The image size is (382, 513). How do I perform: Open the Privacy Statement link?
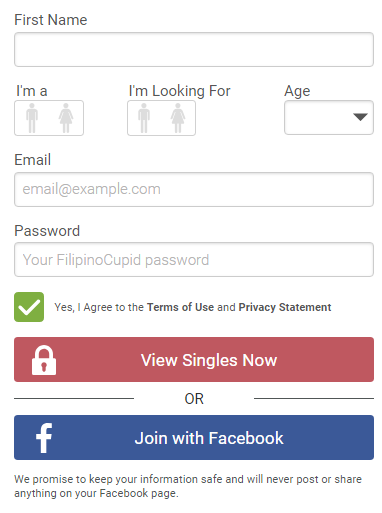click(285, 307)
